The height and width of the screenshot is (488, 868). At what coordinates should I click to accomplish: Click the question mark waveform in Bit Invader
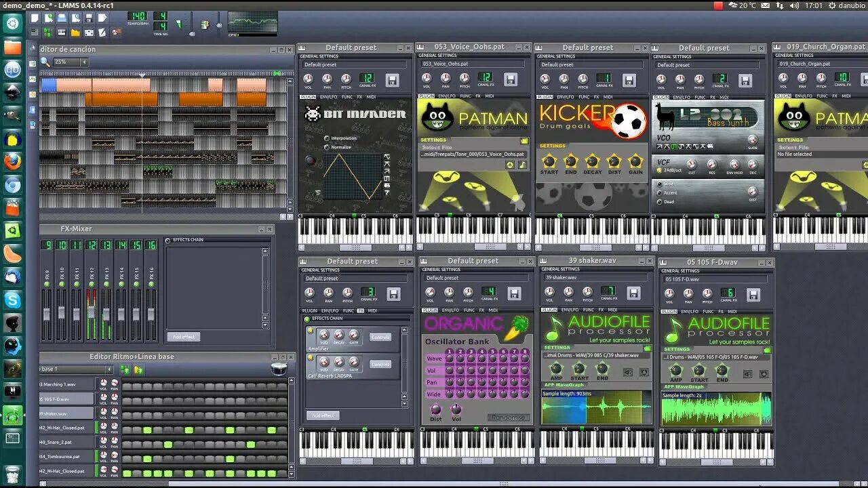387,193
